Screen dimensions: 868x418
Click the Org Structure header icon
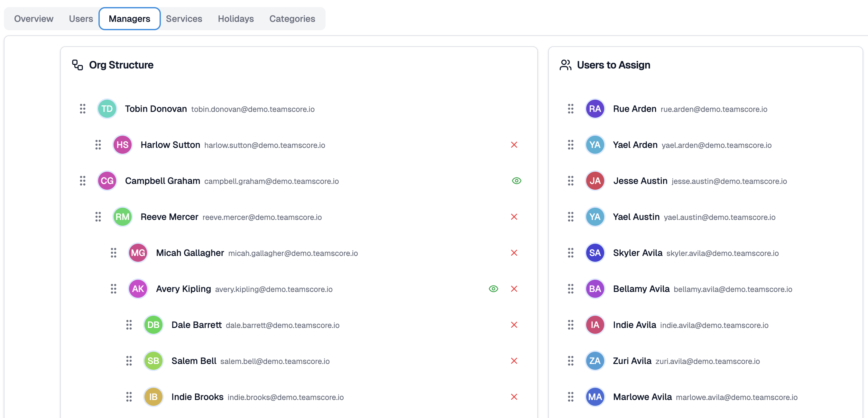coord(78,65)
